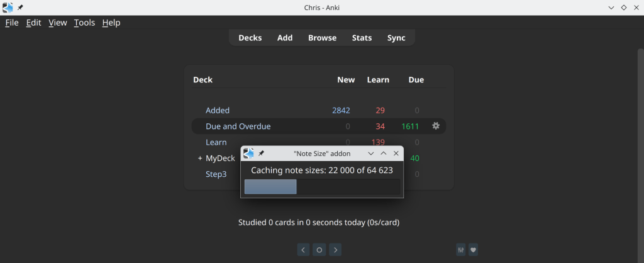
Task: Open the File menu
Action: [x=12, y=23]
